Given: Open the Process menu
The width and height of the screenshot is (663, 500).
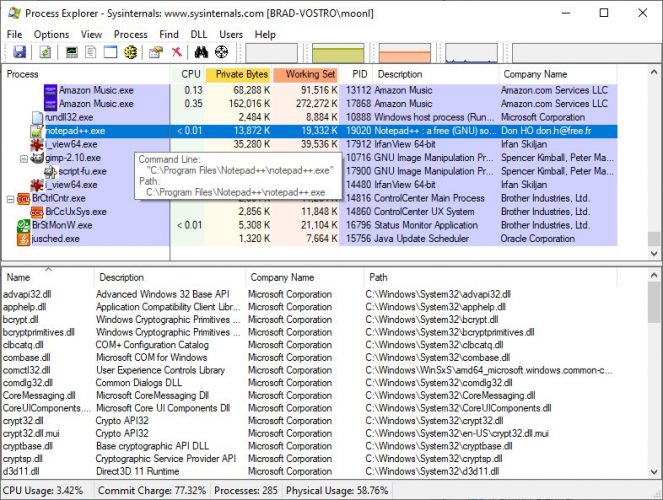Looking at the screenshot, I should [x=131, y=34].
